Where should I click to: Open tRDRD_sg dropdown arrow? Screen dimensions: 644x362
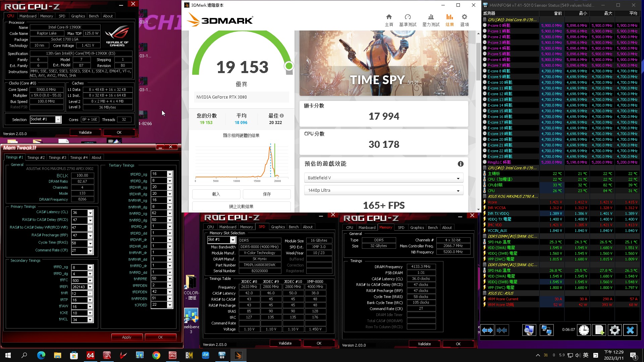pos(170,174)
